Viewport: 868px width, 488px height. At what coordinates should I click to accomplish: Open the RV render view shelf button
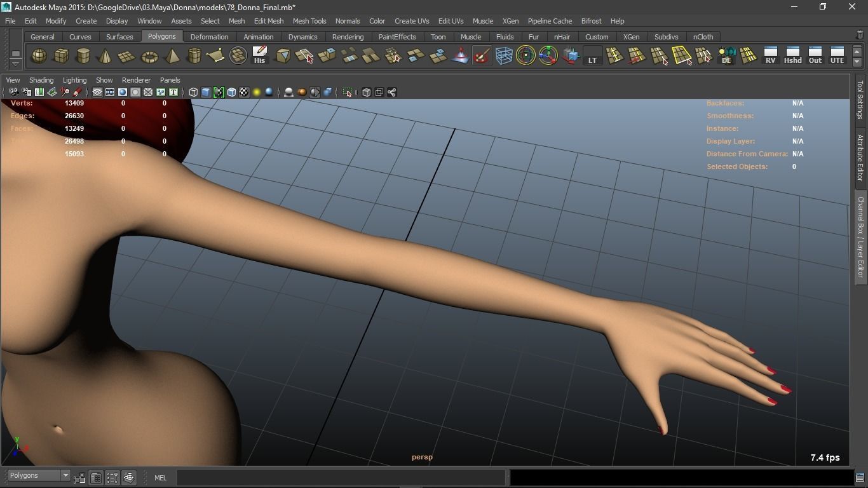pos(770,56)
